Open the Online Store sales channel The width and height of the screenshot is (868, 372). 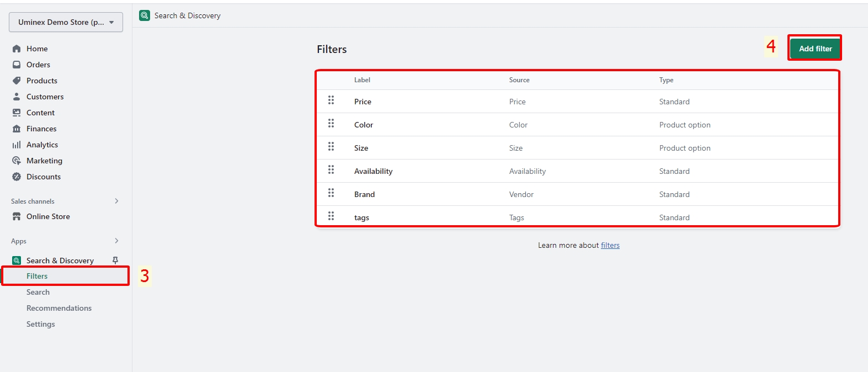click(48, 216)
